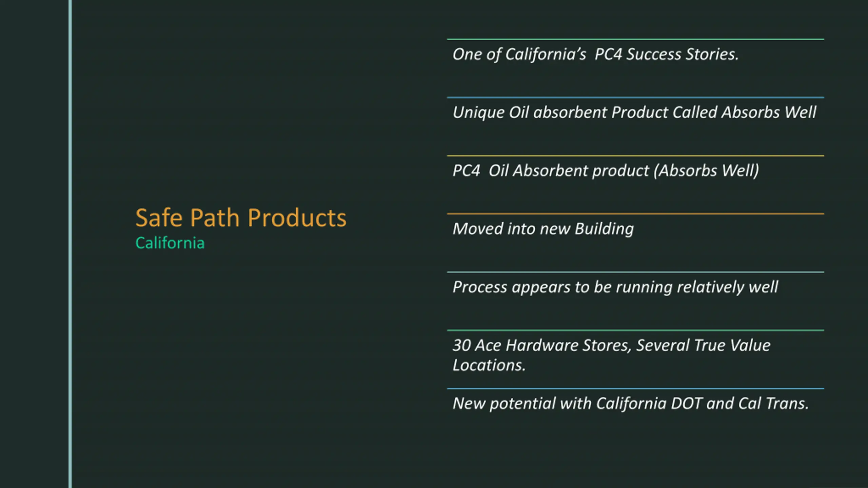The height and width of the screenshot is (488, 868).
Task: Click the 'Moved into new Building' text
Action: point(543,229)
